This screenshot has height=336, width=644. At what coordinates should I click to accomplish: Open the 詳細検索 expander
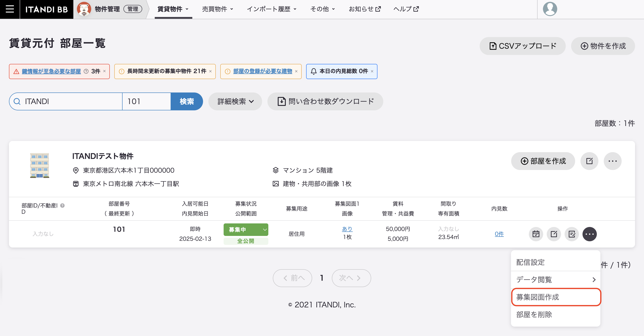[235, 101]
